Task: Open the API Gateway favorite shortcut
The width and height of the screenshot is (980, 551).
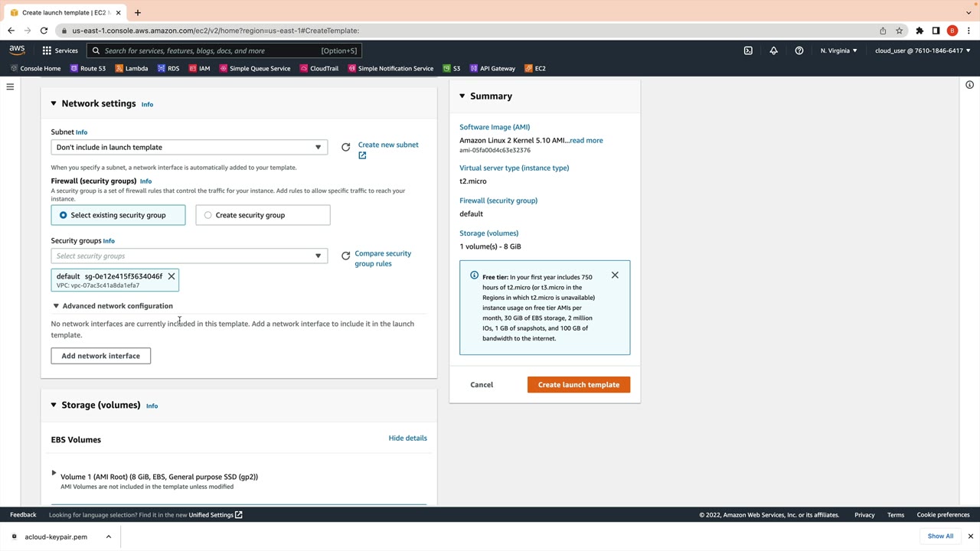Action: pyautogui.click(x=492, y=68)
